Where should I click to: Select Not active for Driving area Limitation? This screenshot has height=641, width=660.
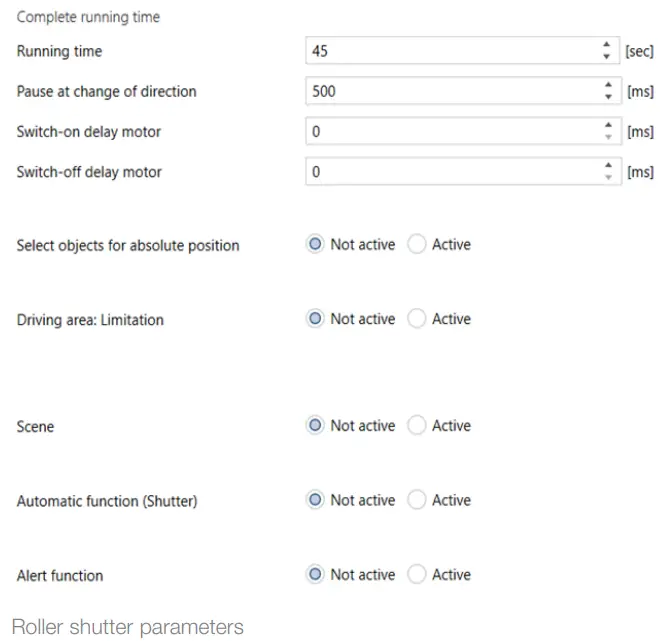coord(316,319)
